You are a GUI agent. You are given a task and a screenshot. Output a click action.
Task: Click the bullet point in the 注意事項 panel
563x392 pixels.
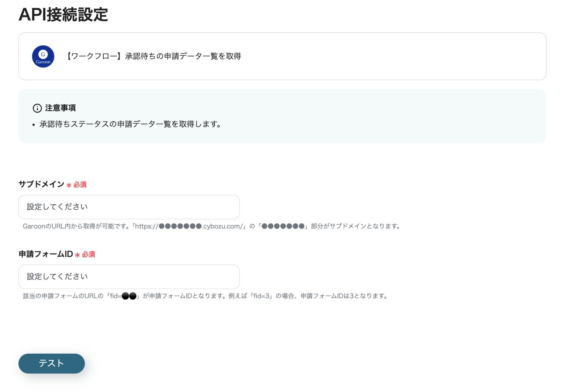coord(34,124)
